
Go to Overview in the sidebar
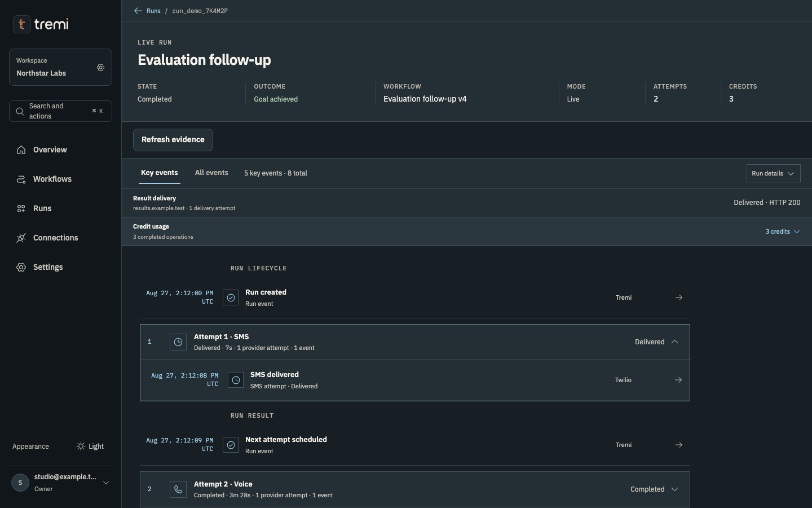[x=60, y=150]
